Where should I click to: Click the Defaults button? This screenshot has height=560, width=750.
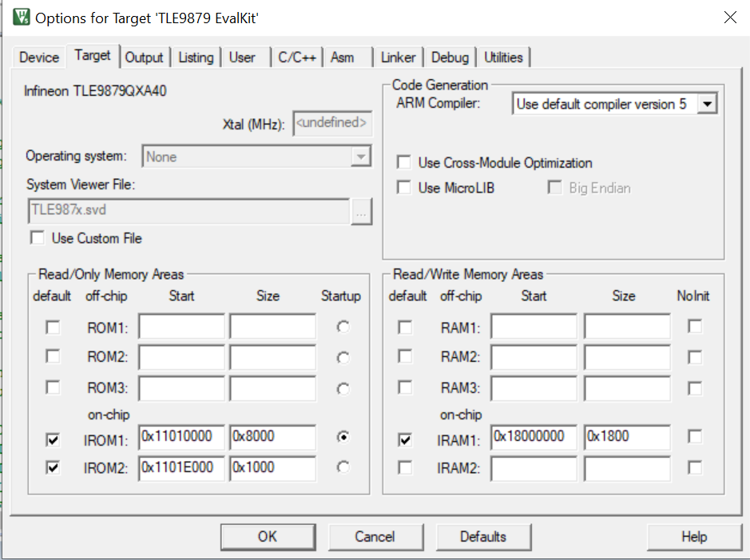[483, 537]
